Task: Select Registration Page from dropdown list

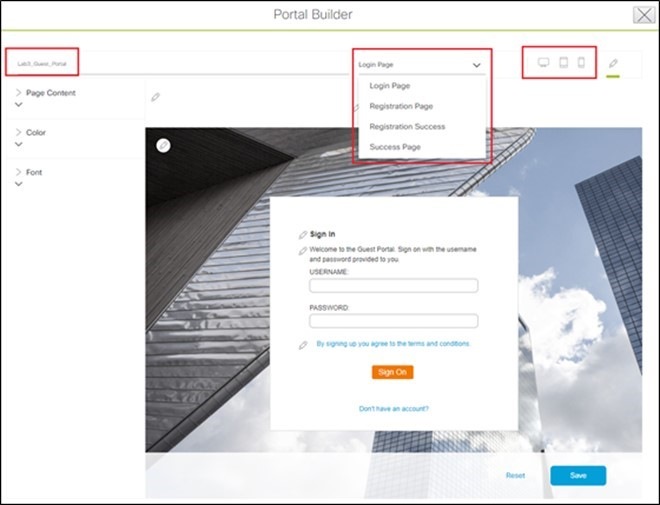Action: click(x=401, y=106)
